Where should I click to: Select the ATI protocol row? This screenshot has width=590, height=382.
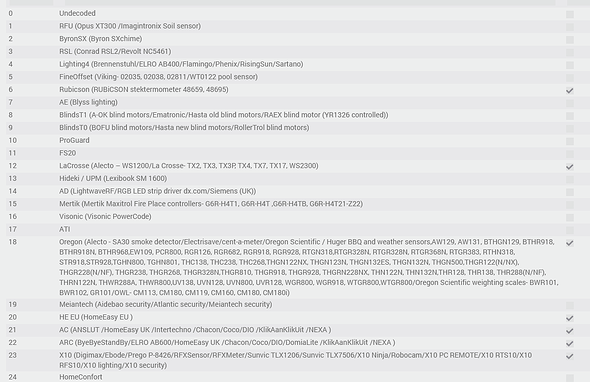click(295, 229)
